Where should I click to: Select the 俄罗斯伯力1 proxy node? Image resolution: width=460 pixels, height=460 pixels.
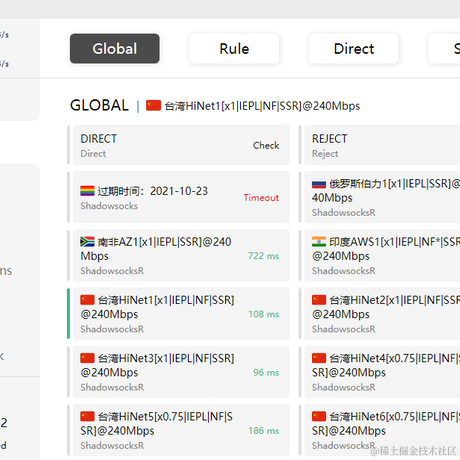coord(382,197)
